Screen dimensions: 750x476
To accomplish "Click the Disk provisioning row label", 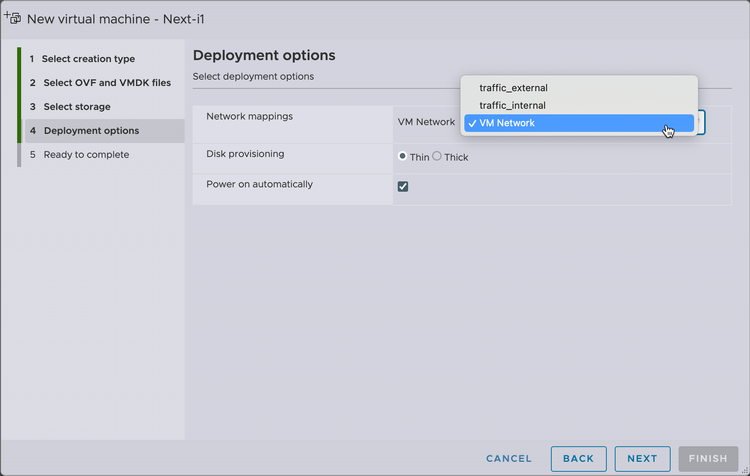I will [245, 154].
